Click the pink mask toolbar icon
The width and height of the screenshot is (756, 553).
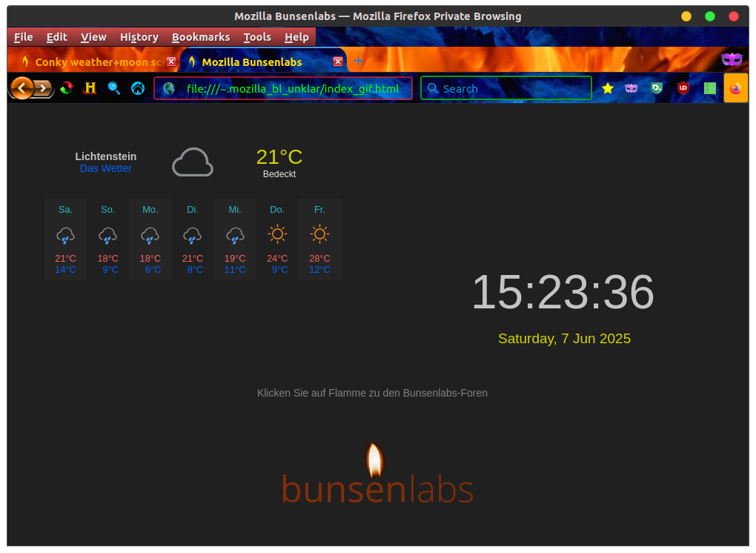click(631, 87)
